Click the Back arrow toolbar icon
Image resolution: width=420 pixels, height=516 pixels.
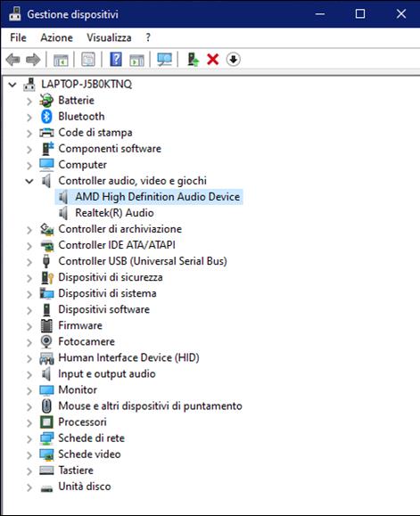12,60
